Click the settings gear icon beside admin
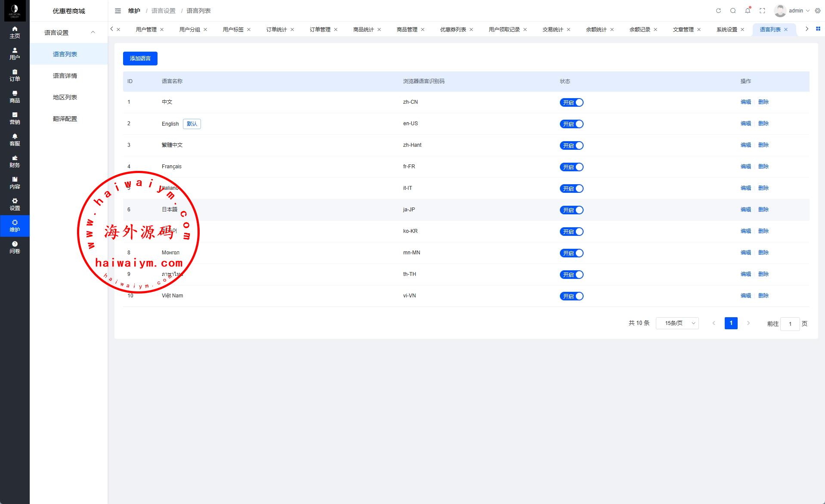Image resolution: width=825 pixels, height=504 pixels. [x=818, y=11]
